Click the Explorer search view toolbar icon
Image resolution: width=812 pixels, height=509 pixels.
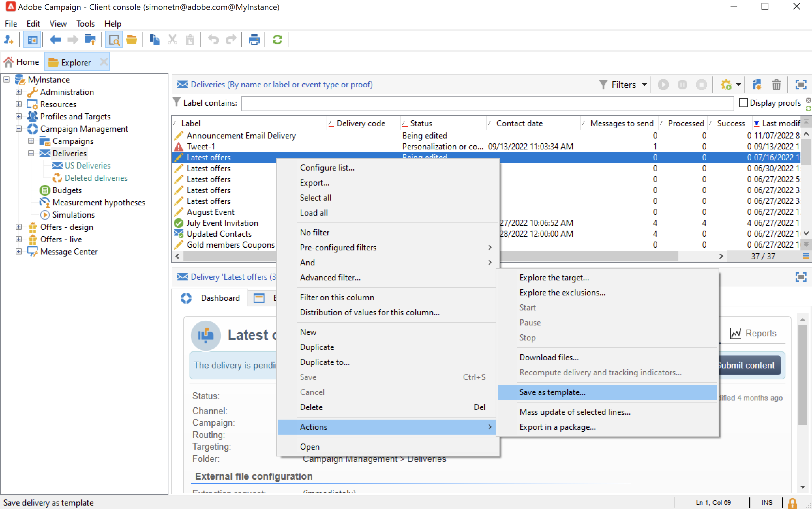(114, 40)
